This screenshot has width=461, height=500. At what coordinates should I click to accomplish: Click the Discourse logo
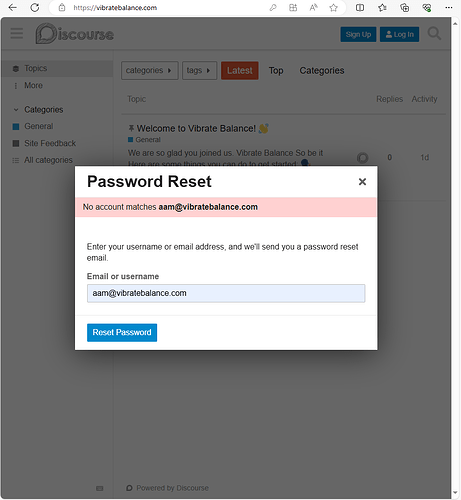pyautogui.click(x=75, y=34)
